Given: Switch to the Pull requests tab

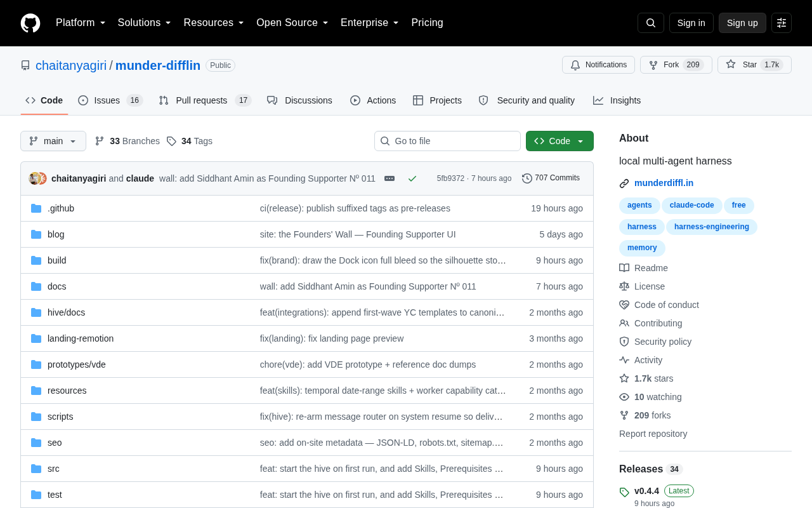Looking at the screenshot, I should pyautogui.click(x=205, y=100).
